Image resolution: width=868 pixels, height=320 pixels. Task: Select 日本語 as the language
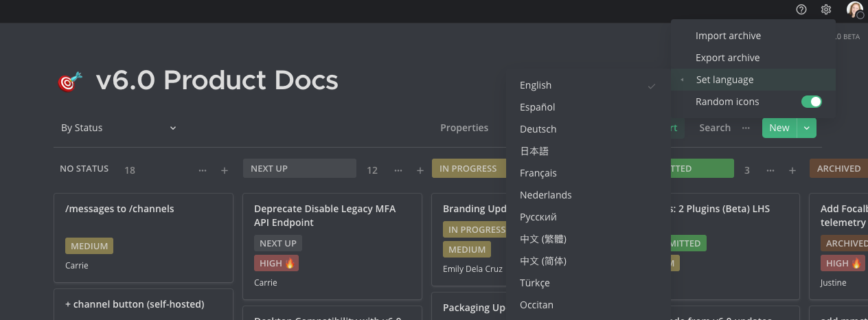(x=588, y=151)
